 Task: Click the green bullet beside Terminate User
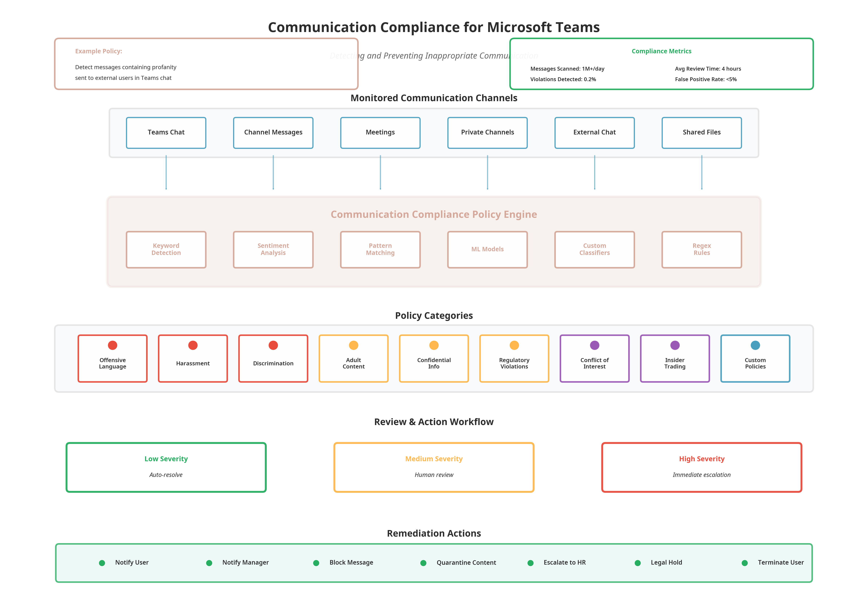pyautogui.click(x=744, y=562)
